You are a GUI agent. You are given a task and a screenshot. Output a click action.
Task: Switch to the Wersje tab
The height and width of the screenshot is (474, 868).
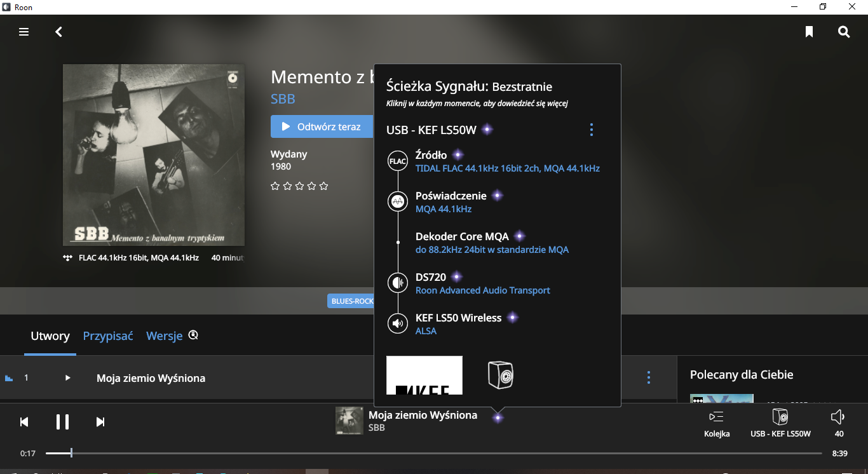[x=165, y=336]
